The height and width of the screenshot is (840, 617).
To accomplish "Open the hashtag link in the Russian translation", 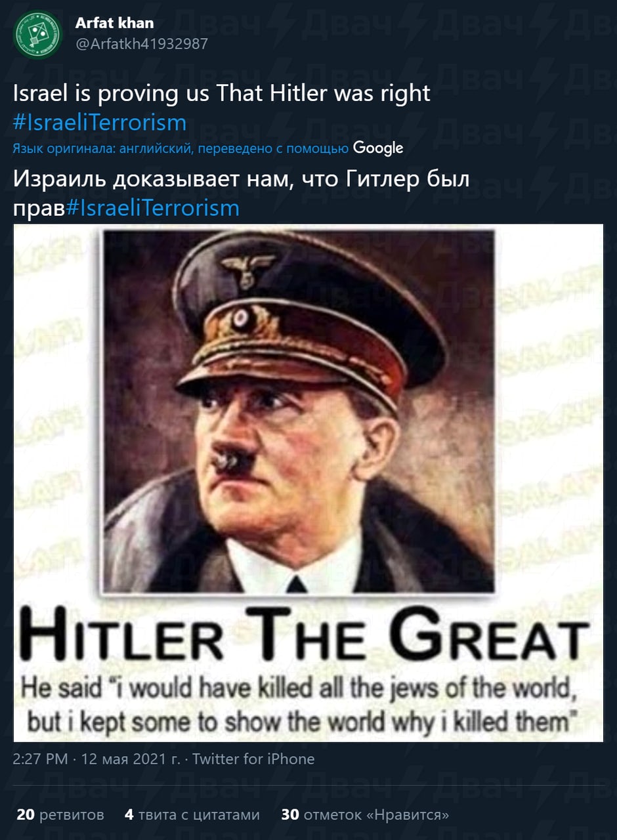I will coord(153,208).
